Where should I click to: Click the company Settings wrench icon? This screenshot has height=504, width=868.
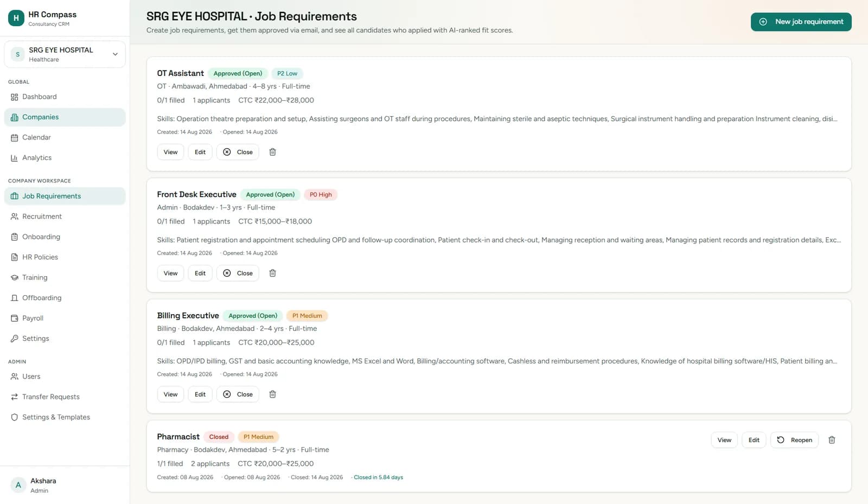pos(15,339)
